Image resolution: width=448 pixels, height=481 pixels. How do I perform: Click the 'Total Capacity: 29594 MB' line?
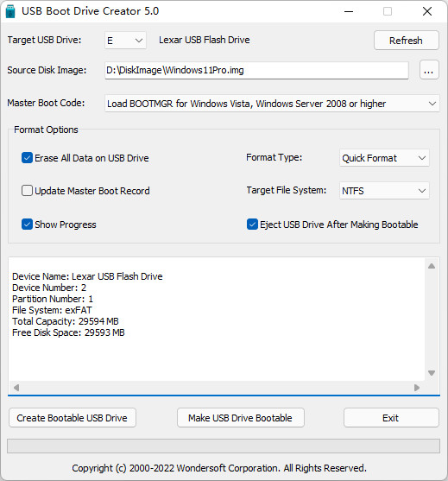[x=66, y=321]
